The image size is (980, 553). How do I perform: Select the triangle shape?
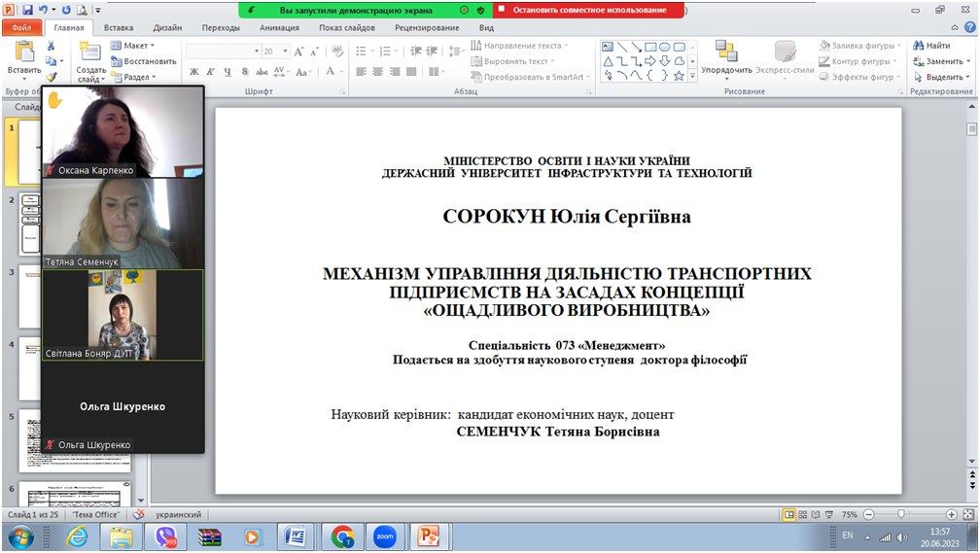pyautogui.click(x=608, y=61)
